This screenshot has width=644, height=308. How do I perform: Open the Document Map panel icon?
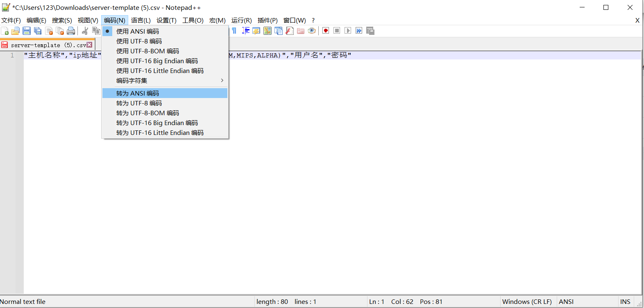268,31
